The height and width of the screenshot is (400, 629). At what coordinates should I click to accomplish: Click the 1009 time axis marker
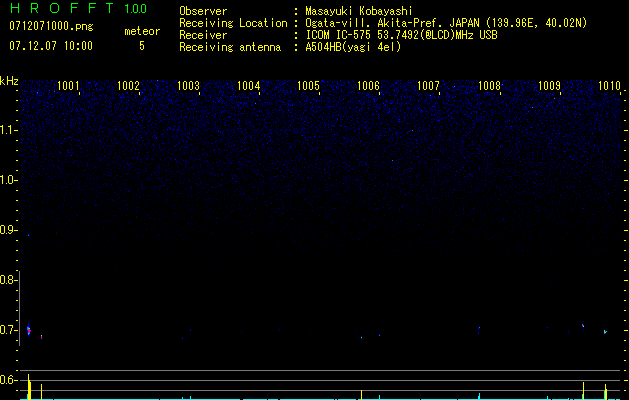pyautogui.click(x=549, y=85)
